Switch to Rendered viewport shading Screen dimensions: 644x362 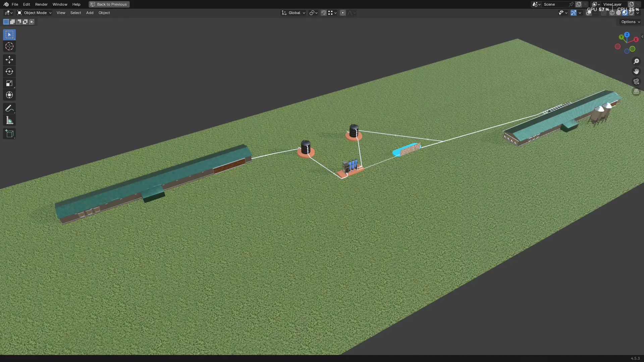(631, 13)
